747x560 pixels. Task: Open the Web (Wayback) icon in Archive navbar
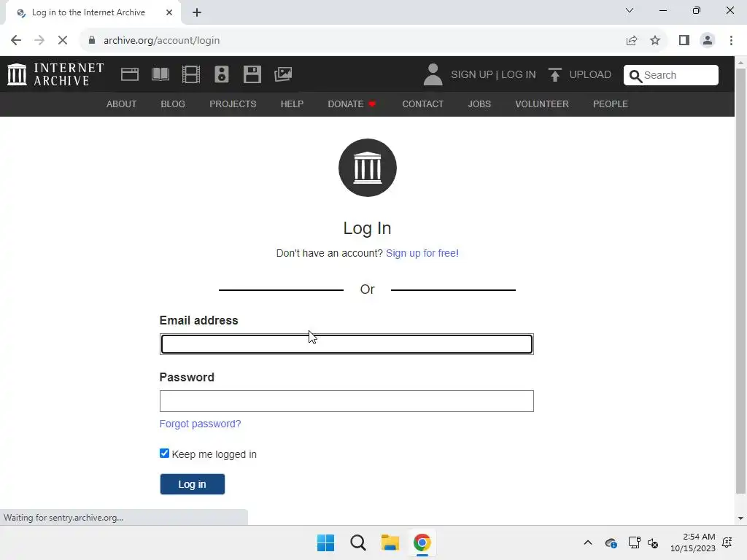point(130,74)
